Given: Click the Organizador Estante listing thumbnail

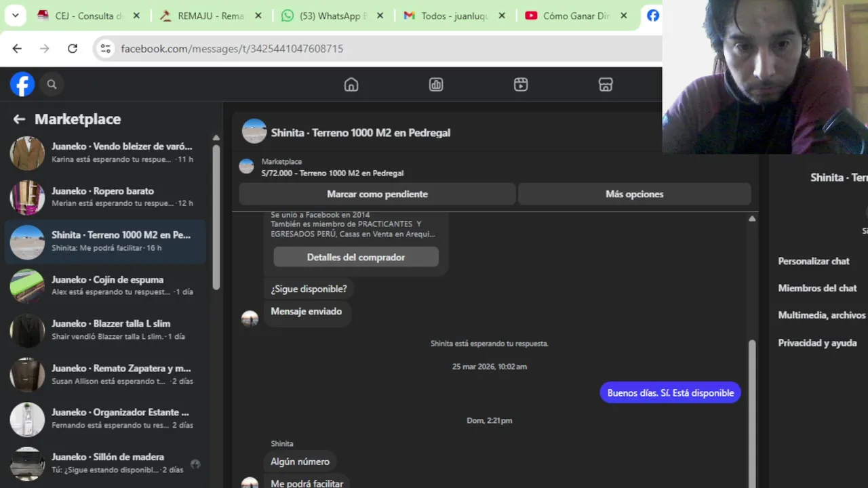Looking at the screenshot, I should (27, 419).
